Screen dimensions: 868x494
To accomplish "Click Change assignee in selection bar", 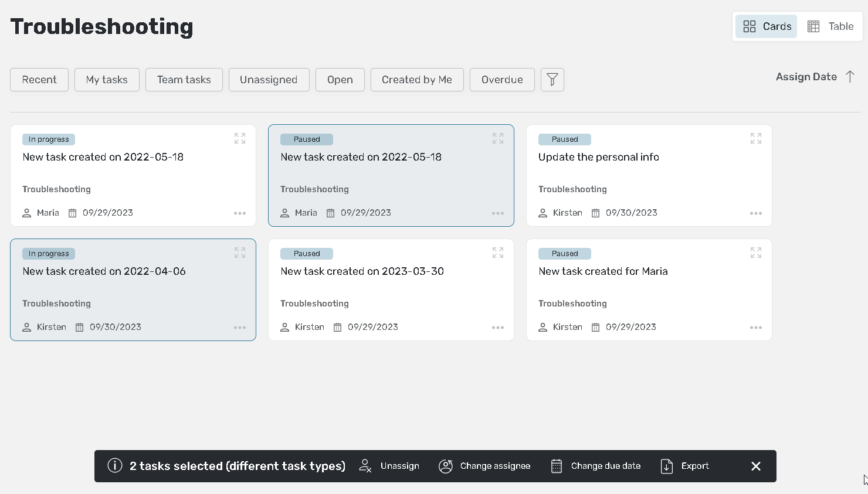I will click(484, 466).
